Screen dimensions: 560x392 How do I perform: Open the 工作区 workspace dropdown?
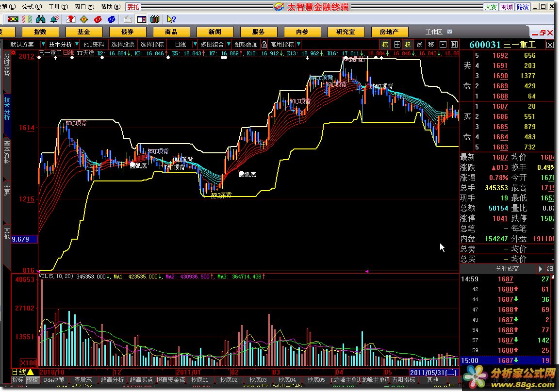coord(450,32)
